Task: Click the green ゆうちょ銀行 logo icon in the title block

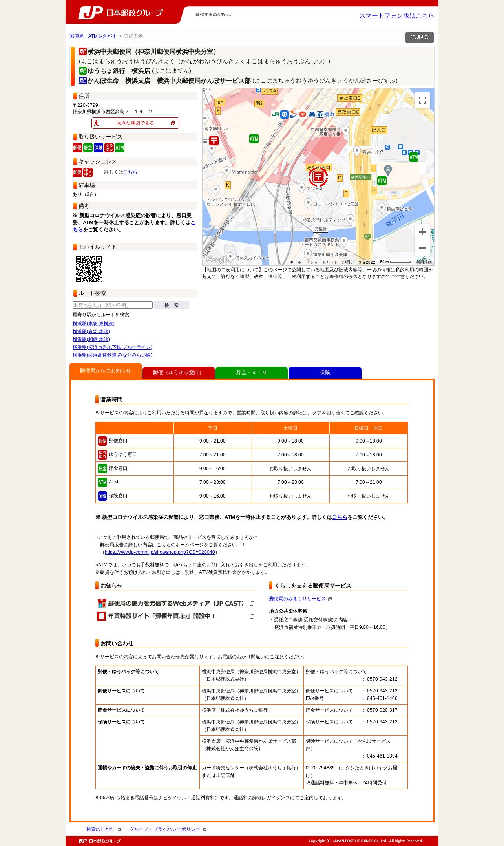Action: coord(83,71)
